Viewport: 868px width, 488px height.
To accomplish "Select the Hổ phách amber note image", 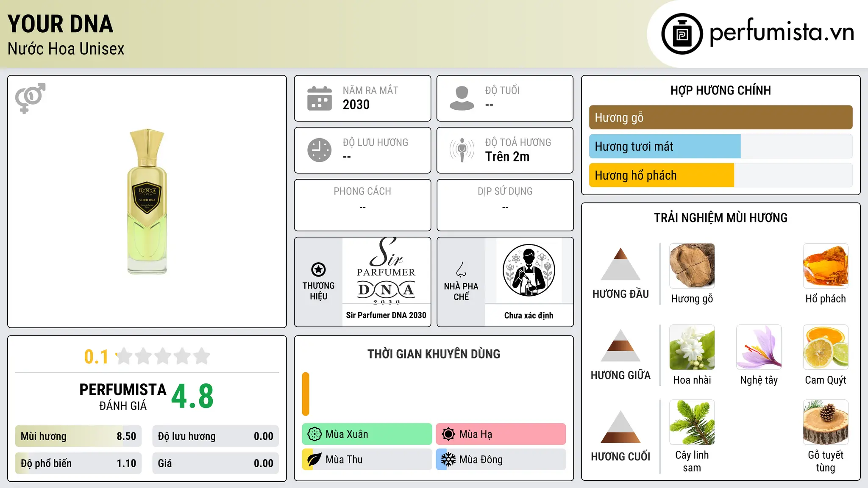I will [x=826, y=266].
